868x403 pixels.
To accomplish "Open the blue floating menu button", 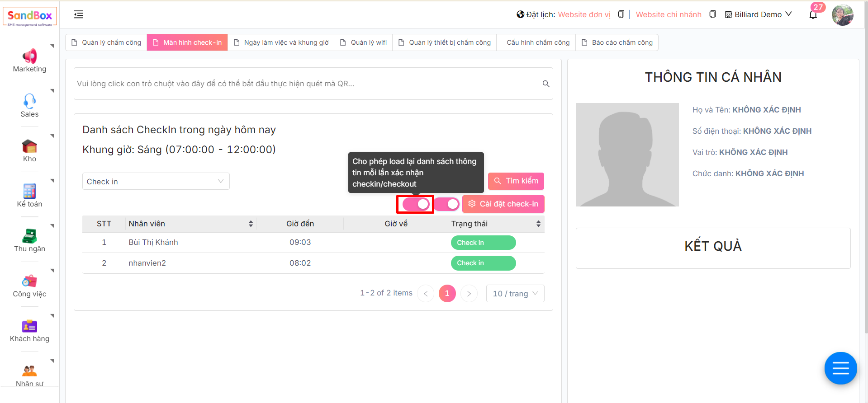I will 840,368.
